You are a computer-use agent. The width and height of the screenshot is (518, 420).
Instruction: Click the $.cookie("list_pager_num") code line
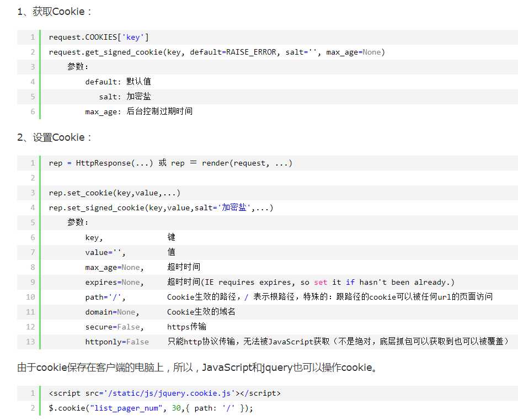click(x=151, y=408)
